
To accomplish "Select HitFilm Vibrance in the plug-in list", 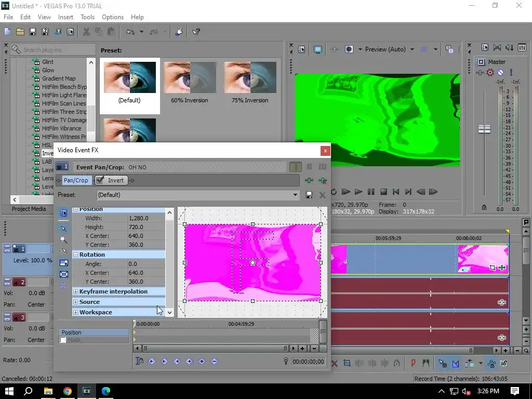I will click(61, 128).
